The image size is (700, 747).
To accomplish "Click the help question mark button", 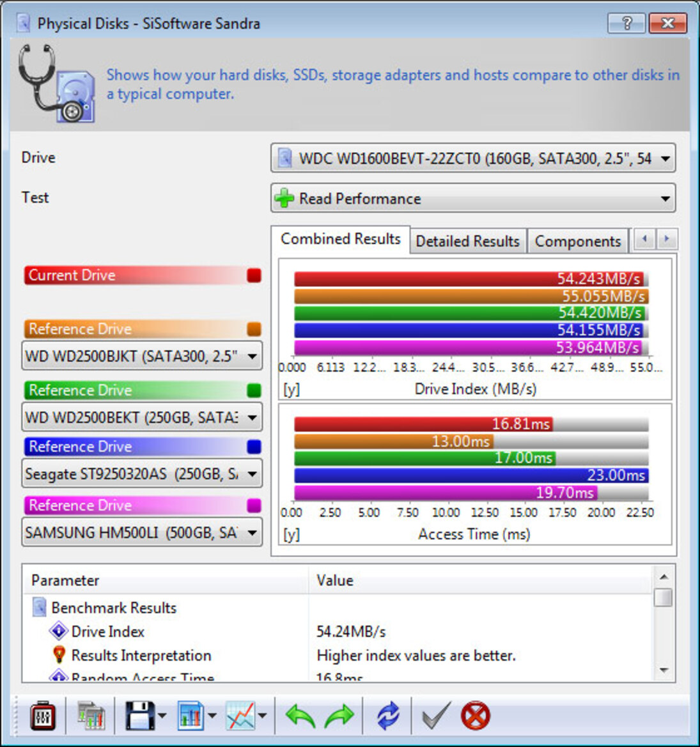I will [x=626, y=23].
